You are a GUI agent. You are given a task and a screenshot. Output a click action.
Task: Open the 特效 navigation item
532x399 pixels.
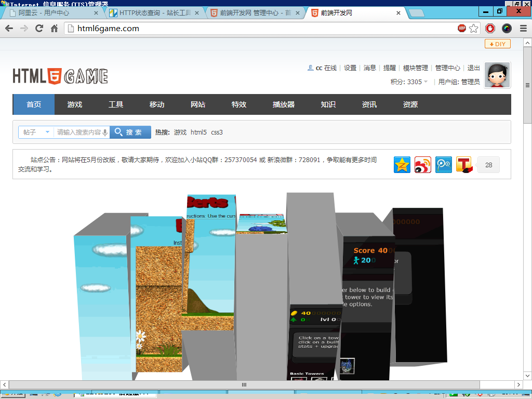[239, 104]
